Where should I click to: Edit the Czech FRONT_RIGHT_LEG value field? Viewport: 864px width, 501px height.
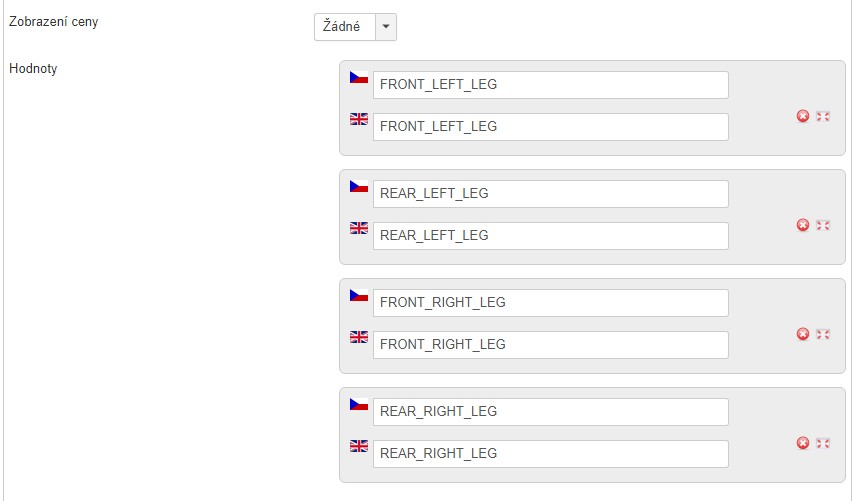[550, 303]
